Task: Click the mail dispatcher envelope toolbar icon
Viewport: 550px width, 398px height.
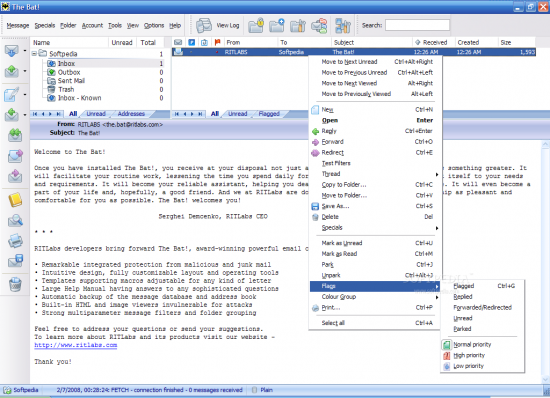Action: pos(319,26)
